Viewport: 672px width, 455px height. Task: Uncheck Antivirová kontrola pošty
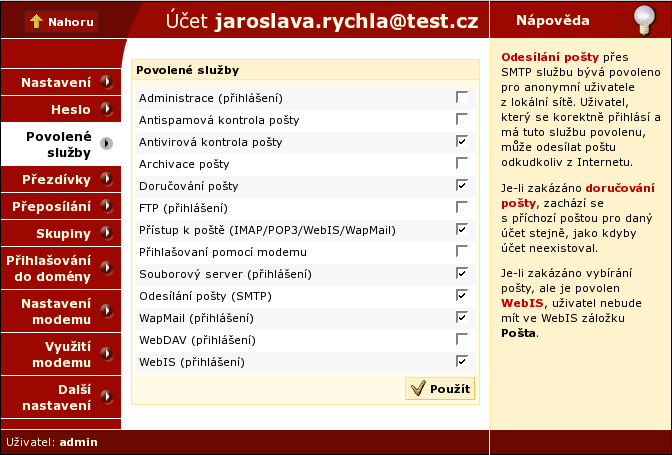click(462, 141)
